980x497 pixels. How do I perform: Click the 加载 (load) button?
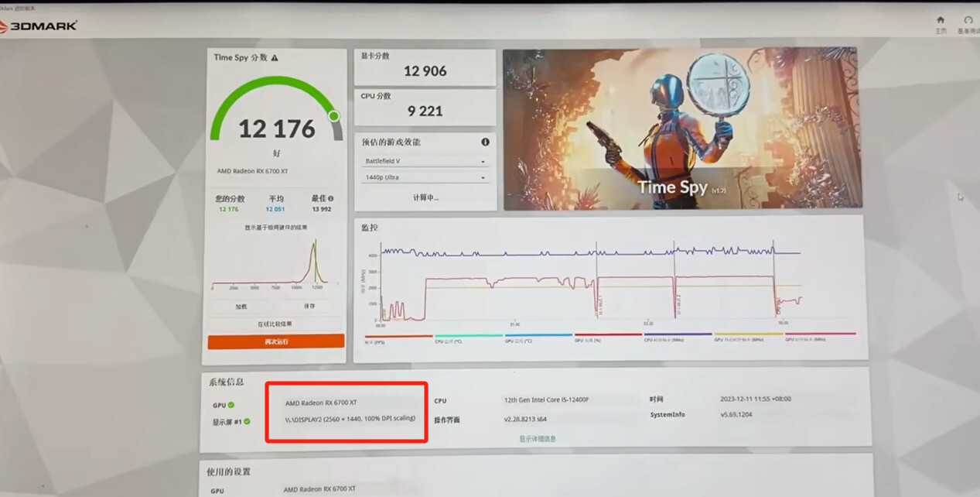[x=241, y=307]
